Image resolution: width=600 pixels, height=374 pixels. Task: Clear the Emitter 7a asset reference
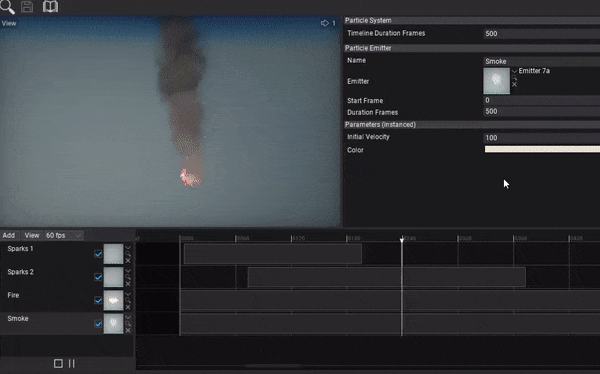514,84
